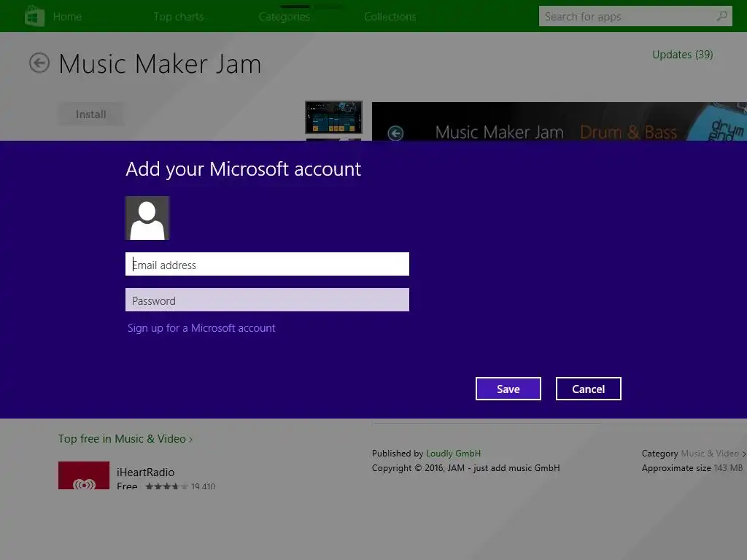Image resolution: width=747 pixels, height=560 pixels.
Task: Open Music & Video category link
Action: pos(710,454)
